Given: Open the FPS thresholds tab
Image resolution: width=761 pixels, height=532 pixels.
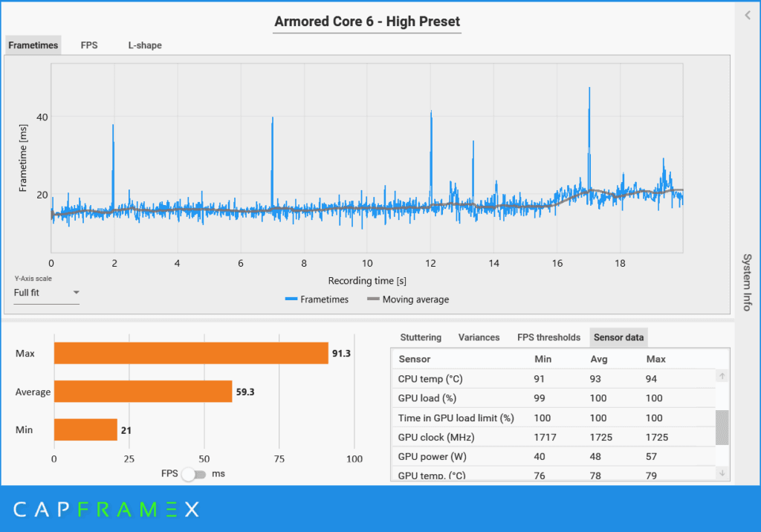Looking at the screenshot, I should point(548,337).
